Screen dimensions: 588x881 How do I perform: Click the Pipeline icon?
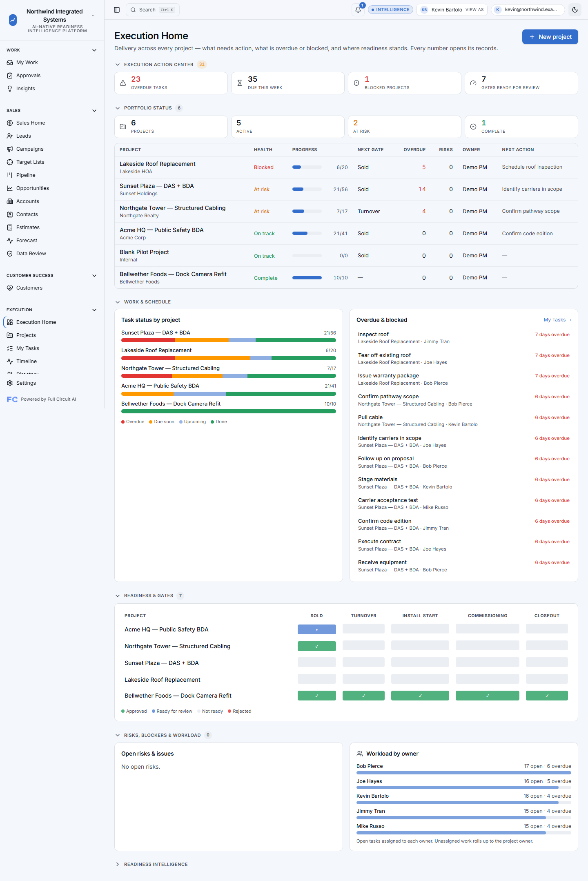tap(10, 175)
